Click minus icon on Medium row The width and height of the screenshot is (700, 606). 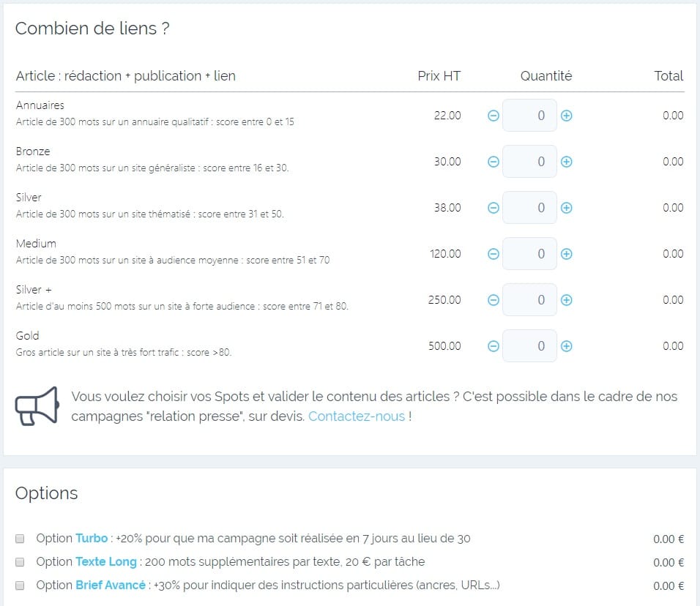494,255
